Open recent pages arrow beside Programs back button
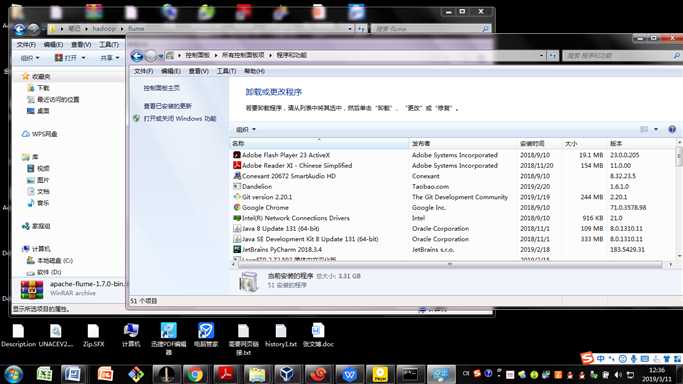This screenshot has height=384, width=683. coord(161,56)
